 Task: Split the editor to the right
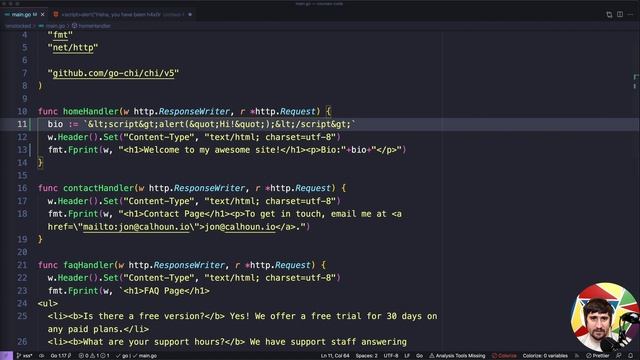tap(620, 14)
